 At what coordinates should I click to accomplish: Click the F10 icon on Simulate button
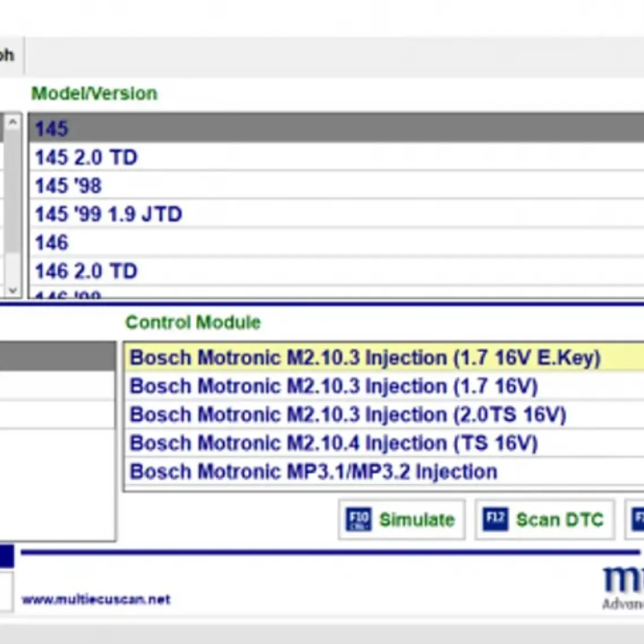pos(359,520)
